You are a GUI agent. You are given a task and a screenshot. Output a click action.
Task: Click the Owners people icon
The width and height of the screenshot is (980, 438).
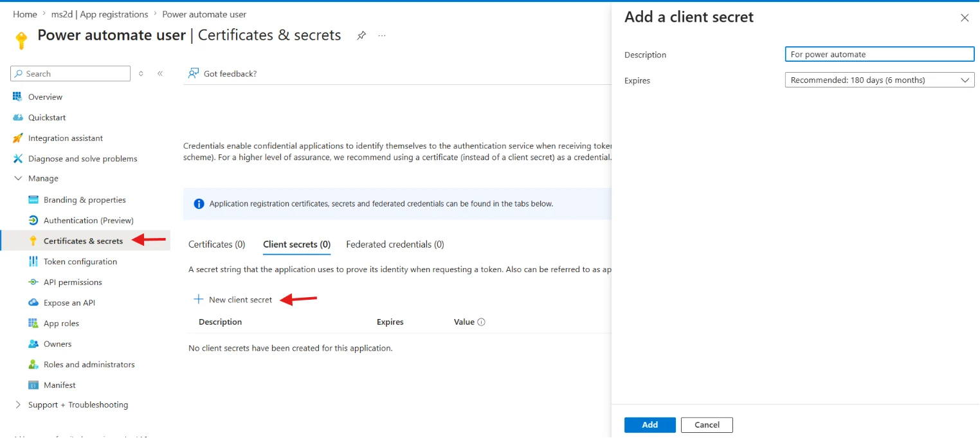pos(33,344)
